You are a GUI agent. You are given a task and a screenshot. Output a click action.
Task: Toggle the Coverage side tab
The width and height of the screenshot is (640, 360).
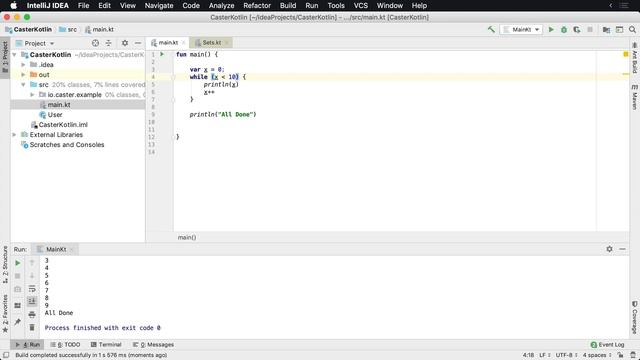(635, 317)
